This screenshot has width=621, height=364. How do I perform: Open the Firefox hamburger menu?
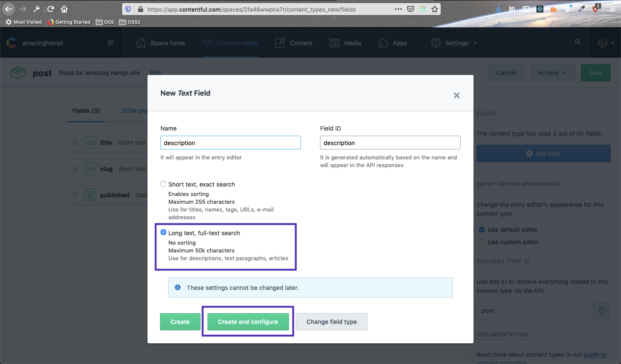(612, 9)
